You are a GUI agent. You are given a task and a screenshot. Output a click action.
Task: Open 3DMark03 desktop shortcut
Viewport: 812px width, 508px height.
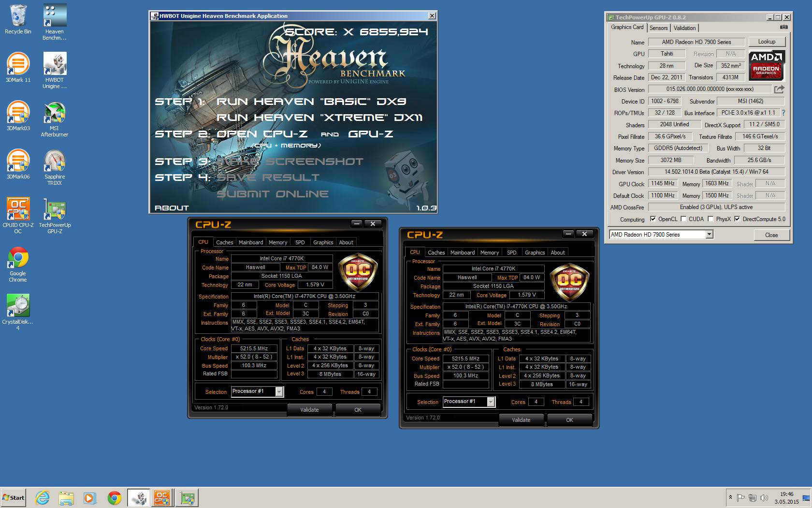pyautogui.click(x=18, y=116)
